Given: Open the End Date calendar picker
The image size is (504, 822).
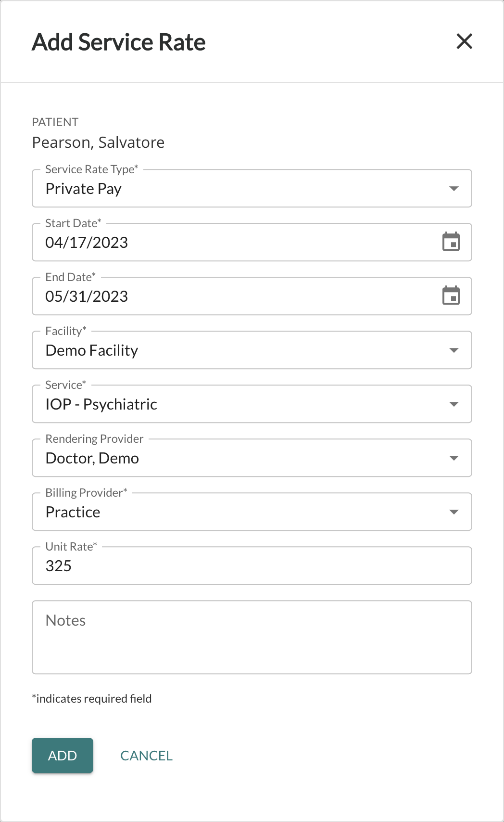Looking at the screenshot, I should [451, 296].
